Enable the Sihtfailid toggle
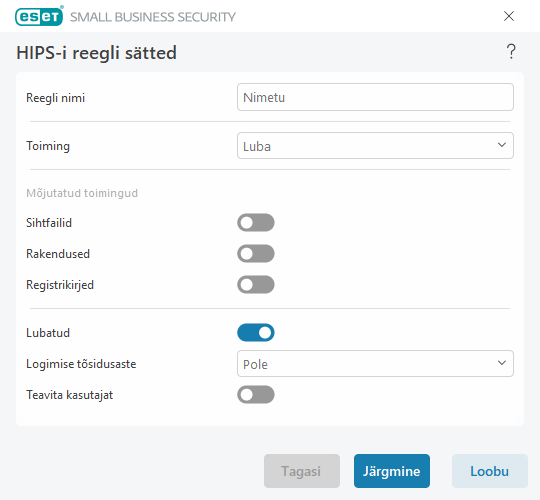540x500 pixels. coord(256,222)
